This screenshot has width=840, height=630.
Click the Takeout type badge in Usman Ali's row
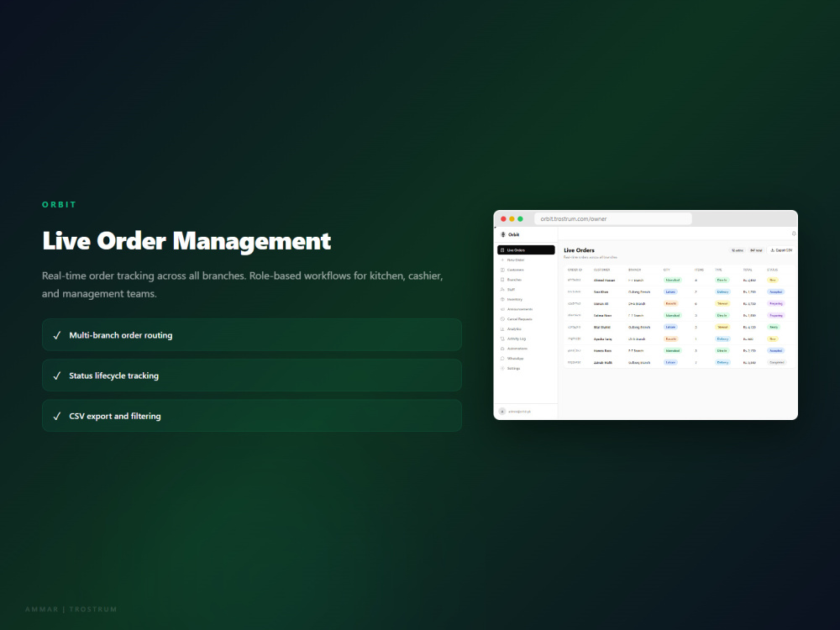[x=722, y=304]
